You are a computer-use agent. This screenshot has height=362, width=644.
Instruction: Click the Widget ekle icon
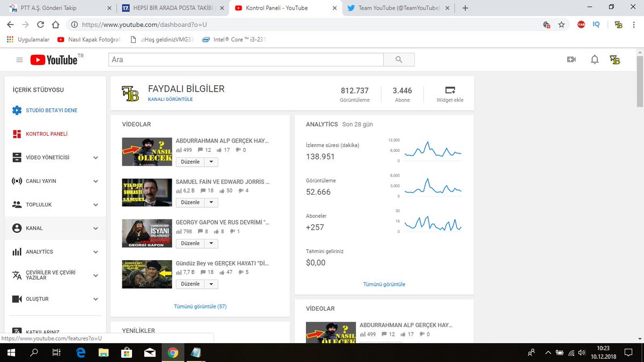point(450,90)
